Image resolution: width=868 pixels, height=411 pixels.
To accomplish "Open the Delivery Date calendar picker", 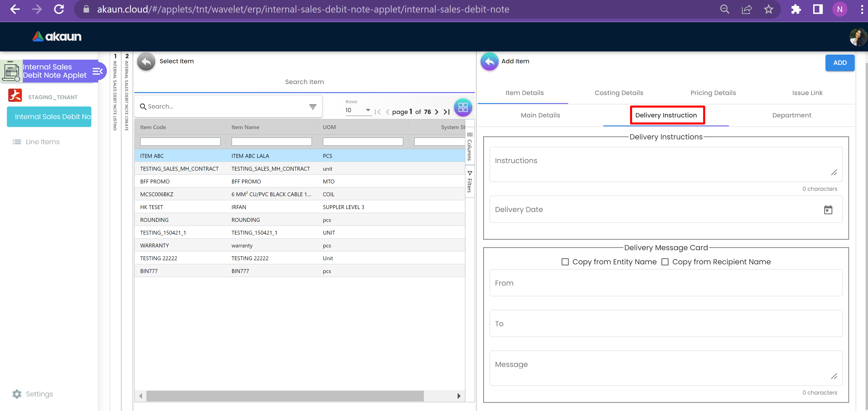I will click(x=828, y=210).
